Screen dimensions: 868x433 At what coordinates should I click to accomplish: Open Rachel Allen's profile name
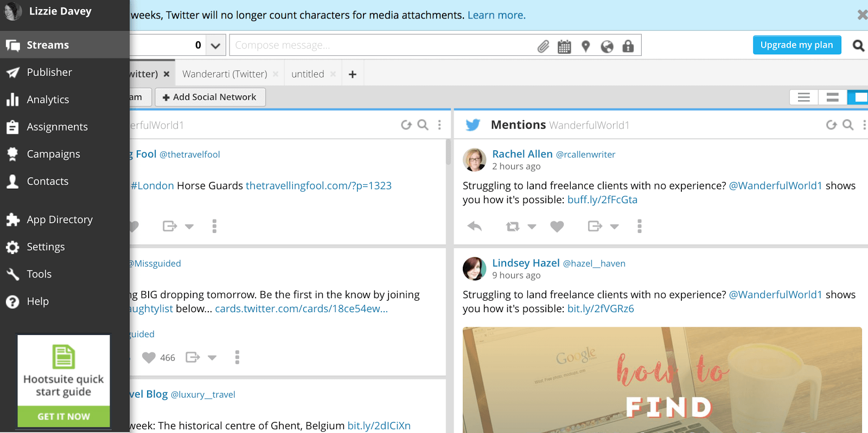click(x=522, y=154)
